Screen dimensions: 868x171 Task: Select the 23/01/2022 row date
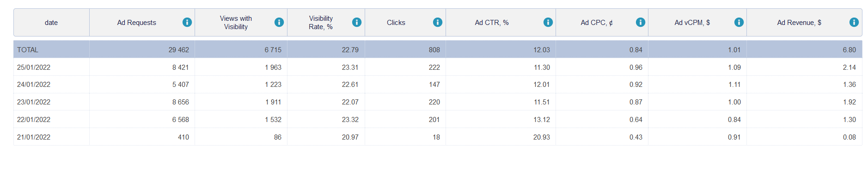pos(34,102)
